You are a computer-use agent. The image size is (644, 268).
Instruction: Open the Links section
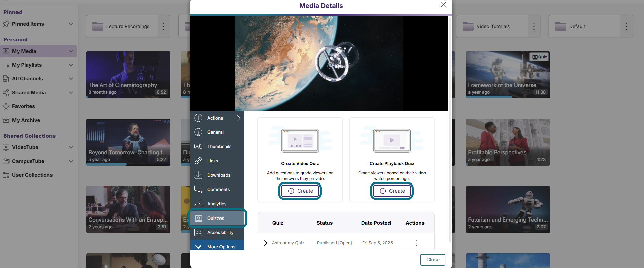click(x=217, y=161)
